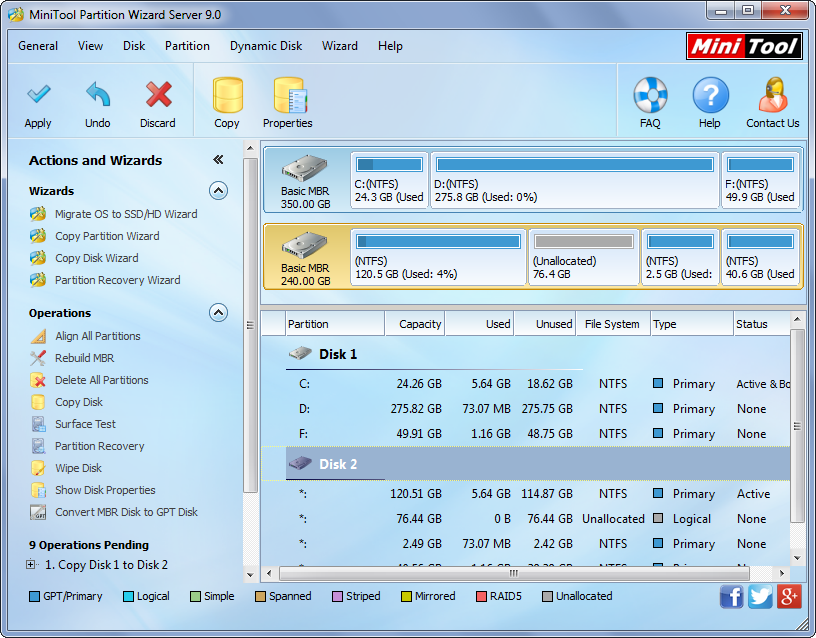816x638 pixels.
Task: Open the Dynamic Disk menu
Action: [266, 46]
